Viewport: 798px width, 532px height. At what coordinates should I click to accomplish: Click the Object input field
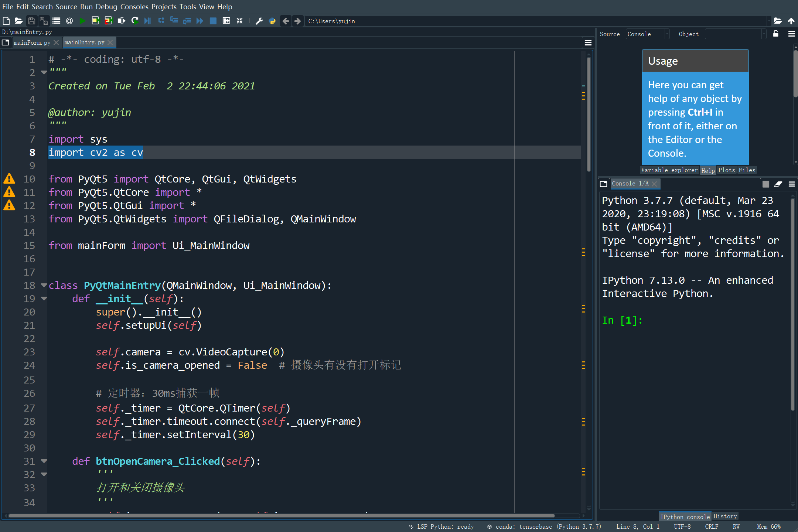(x=733, y=34)
